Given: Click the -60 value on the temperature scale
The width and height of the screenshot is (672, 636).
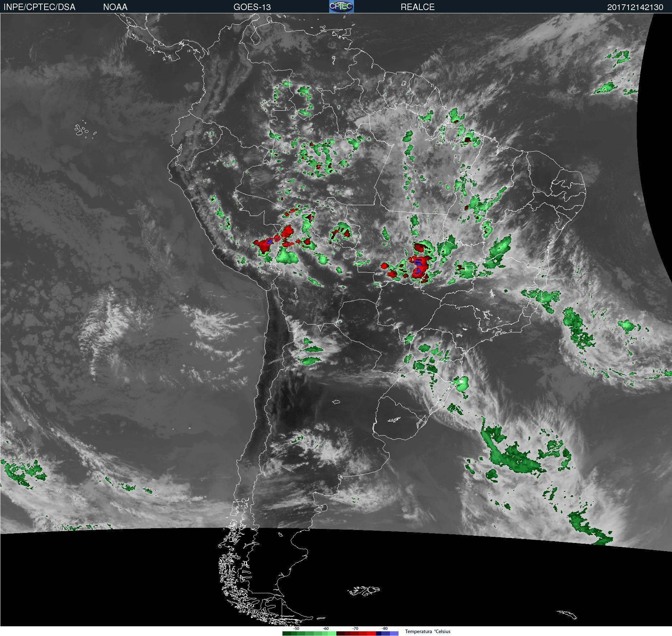Looking at the screenshot, I should 326,628.
